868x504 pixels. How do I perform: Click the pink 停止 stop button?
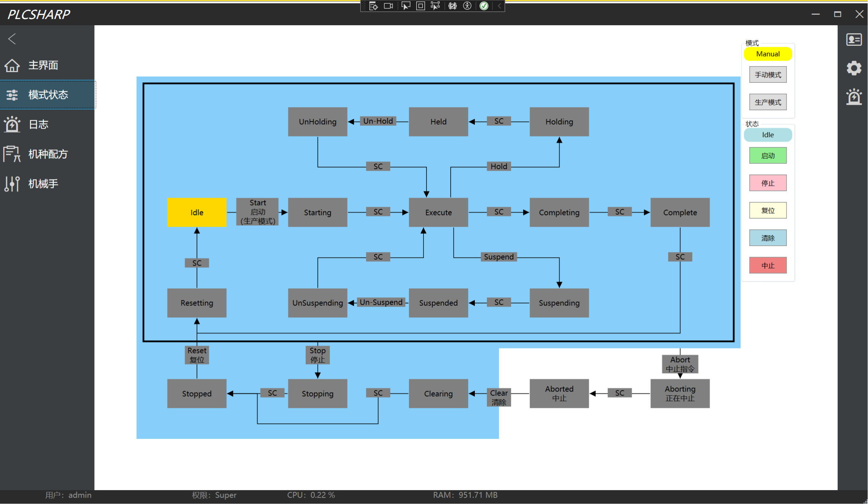(x=768, y=183)
